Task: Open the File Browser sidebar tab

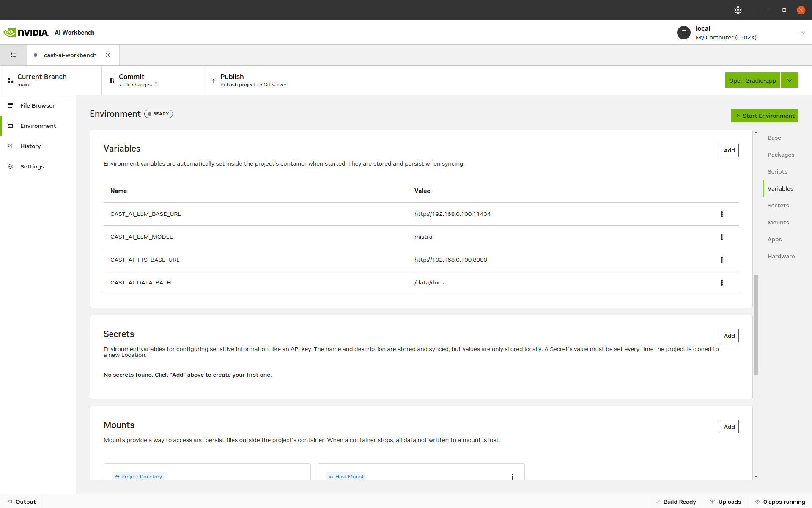Action: click(x=37, y=105)
